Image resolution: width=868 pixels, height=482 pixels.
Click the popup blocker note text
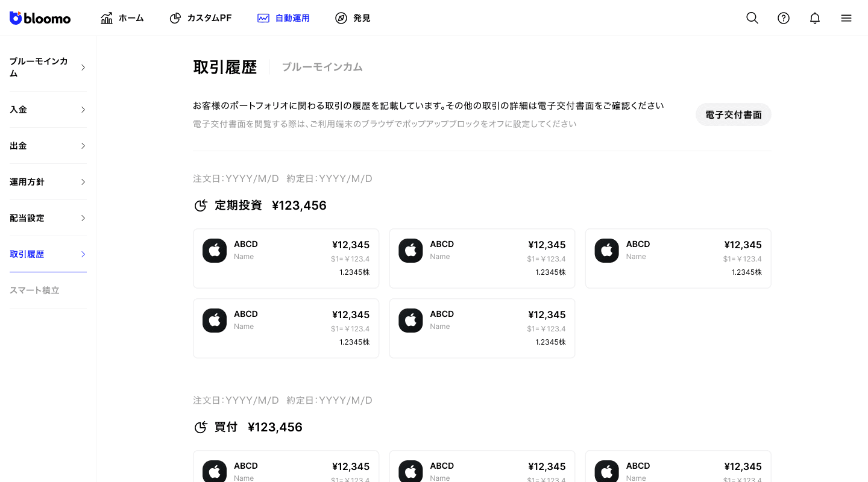click(x=385, y=124)
